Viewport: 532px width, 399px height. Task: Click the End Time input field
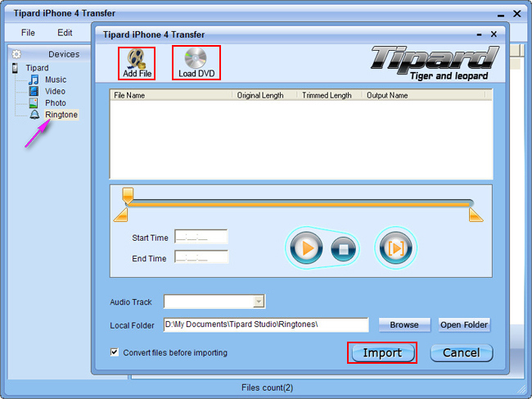point(201,257)
